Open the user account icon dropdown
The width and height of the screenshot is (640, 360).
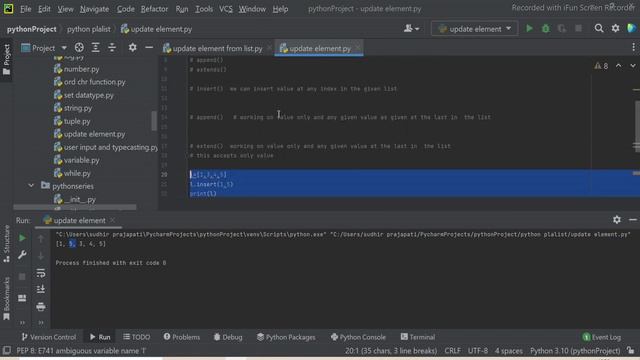411,29
